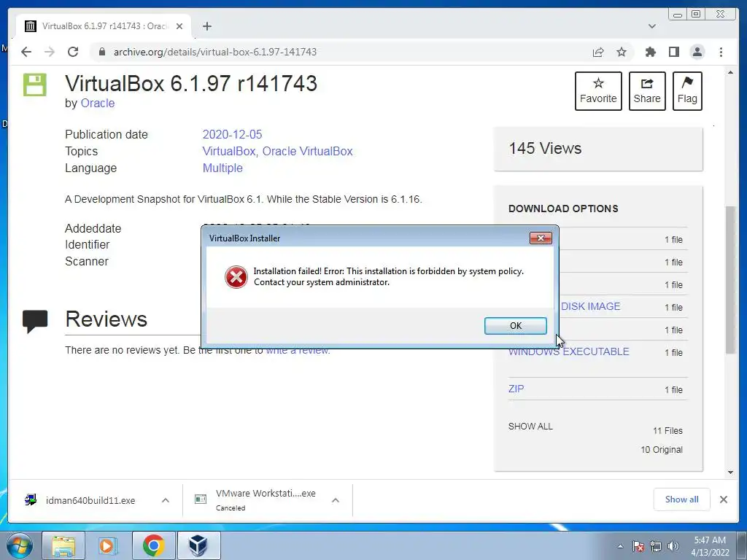Close the downloads bar
Screen dimensions: 747x560
[723, 499]
